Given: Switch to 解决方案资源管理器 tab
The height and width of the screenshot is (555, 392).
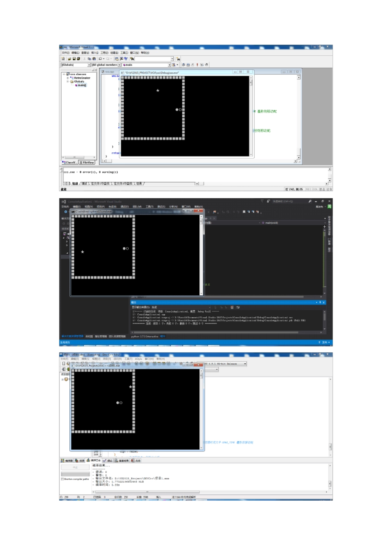Looking at the screenshot, I should [73, 336].
